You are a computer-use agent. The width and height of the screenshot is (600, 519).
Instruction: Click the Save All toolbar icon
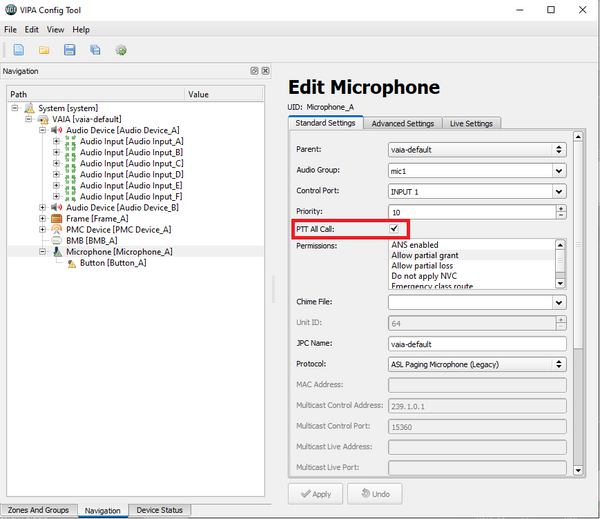95,49
